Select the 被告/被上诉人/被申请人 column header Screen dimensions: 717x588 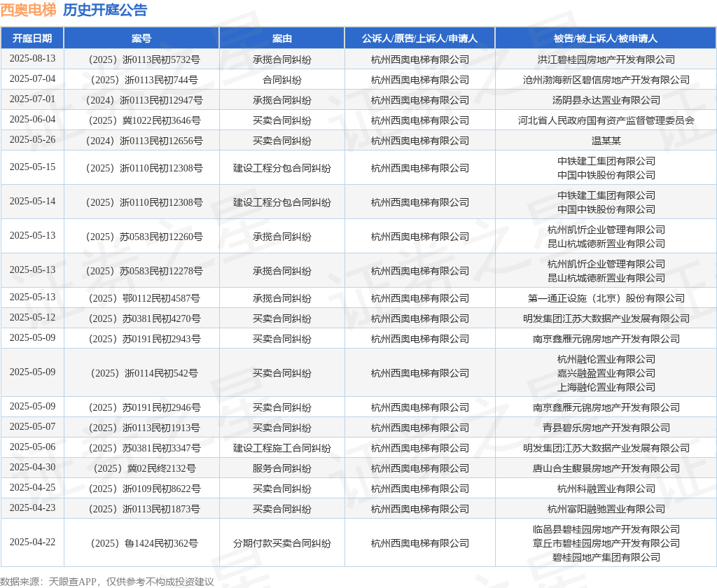pyautogui.click(x=606, y=38)
